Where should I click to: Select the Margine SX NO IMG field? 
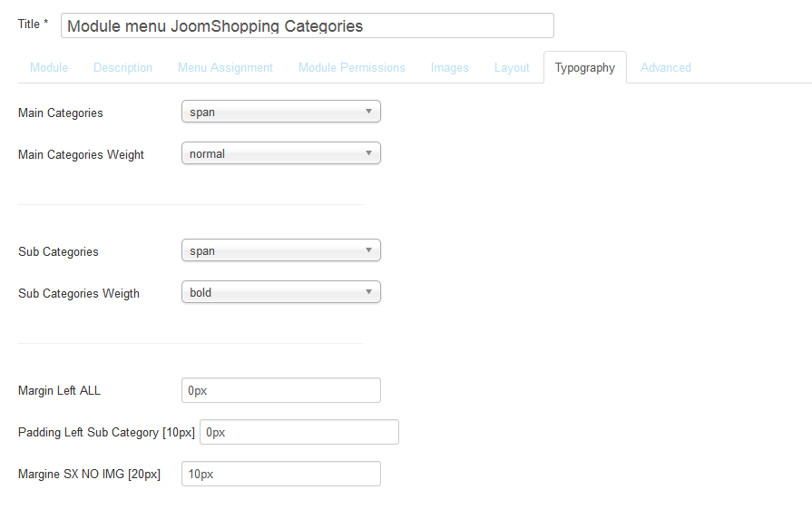pyautogui.click(x=280, y=474)
